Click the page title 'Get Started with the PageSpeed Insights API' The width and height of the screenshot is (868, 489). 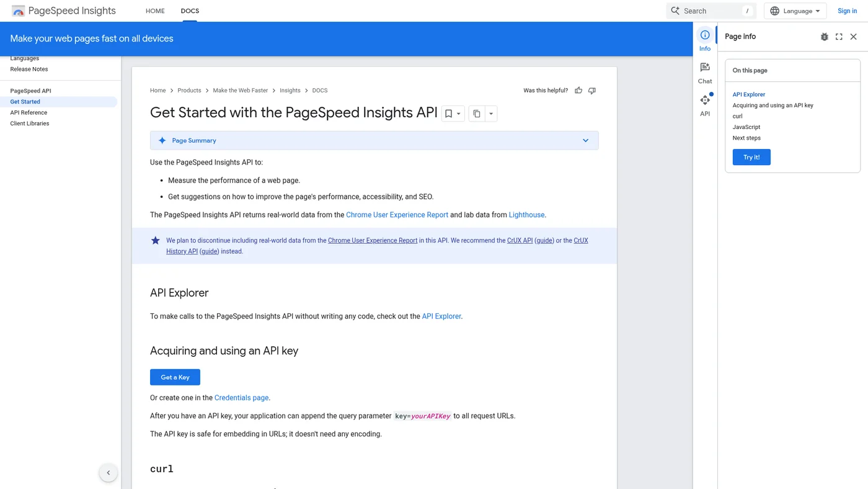[294, 113]
